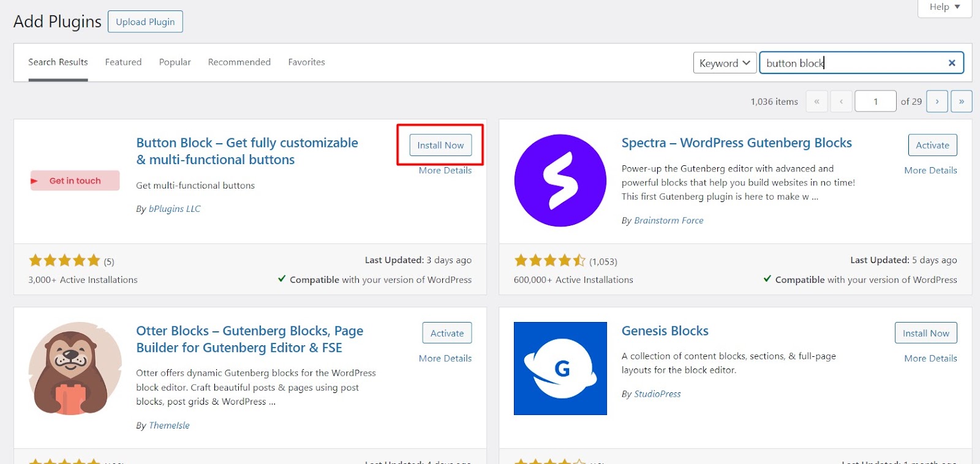This screenshot has width=980, height=464.
Task: Click the '1,036 items' count text
Action: (x=774, y=102)
